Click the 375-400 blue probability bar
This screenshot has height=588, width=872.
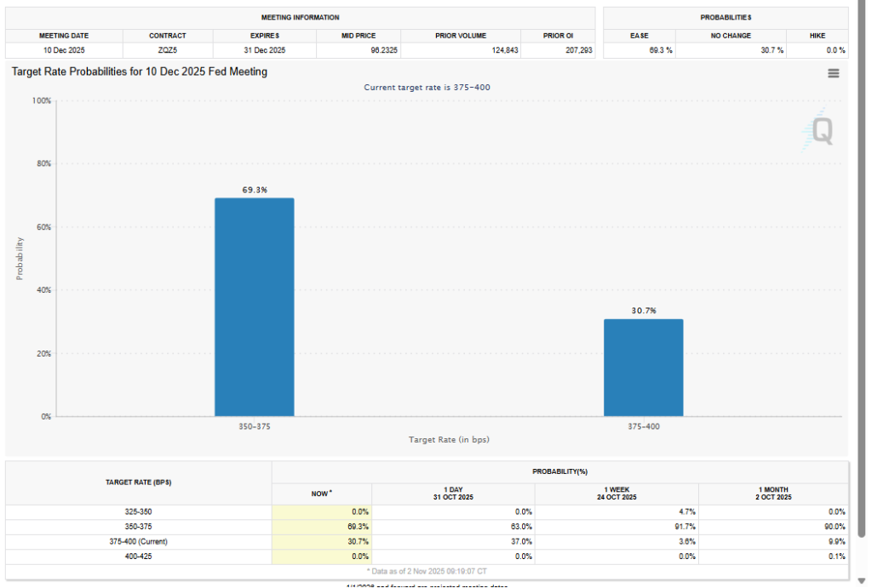pyautogui.click(x=643, y=367)
